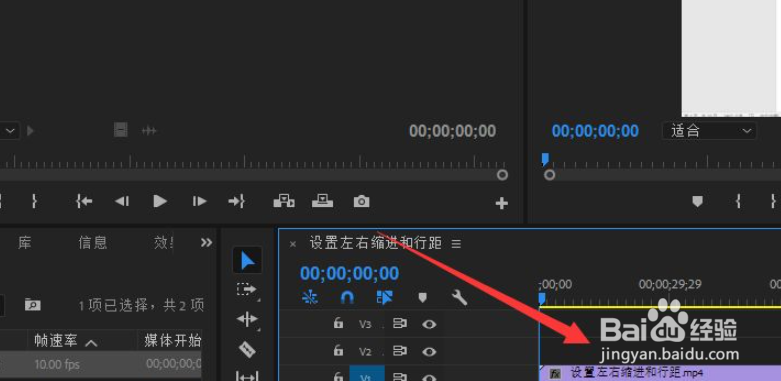Select the Selection tool arrow
Screen dimensions: 781x381
tap(248, 260)
